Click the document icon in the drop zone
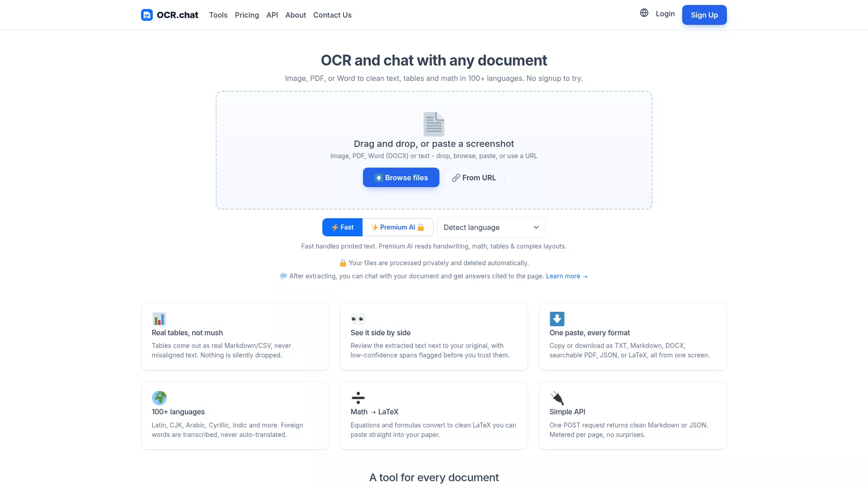The height and width of the screenshot is (488, 868). [434, 124]
